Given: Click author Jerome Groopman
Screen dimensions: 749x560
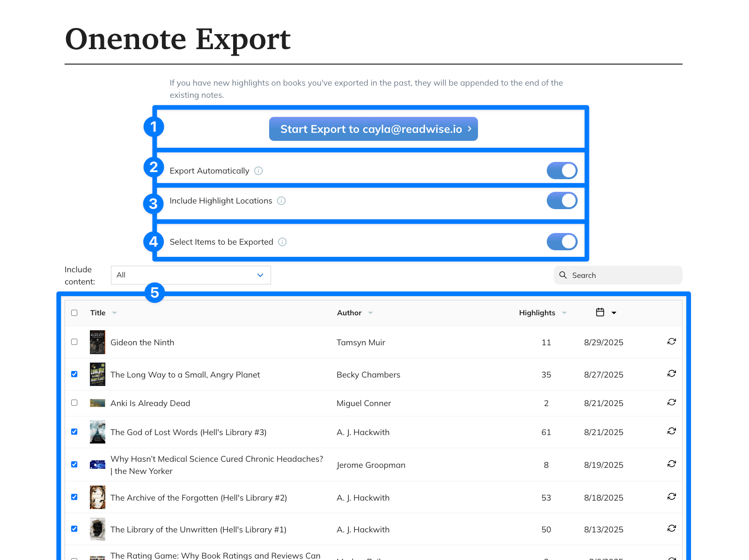Looking at the screenshot, I should tap(371, 465).
